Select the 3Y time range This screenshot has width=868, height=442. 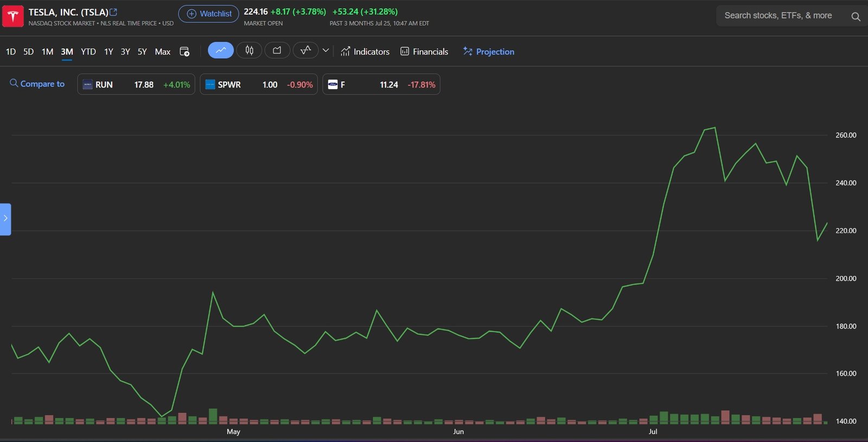pos(125,52)
